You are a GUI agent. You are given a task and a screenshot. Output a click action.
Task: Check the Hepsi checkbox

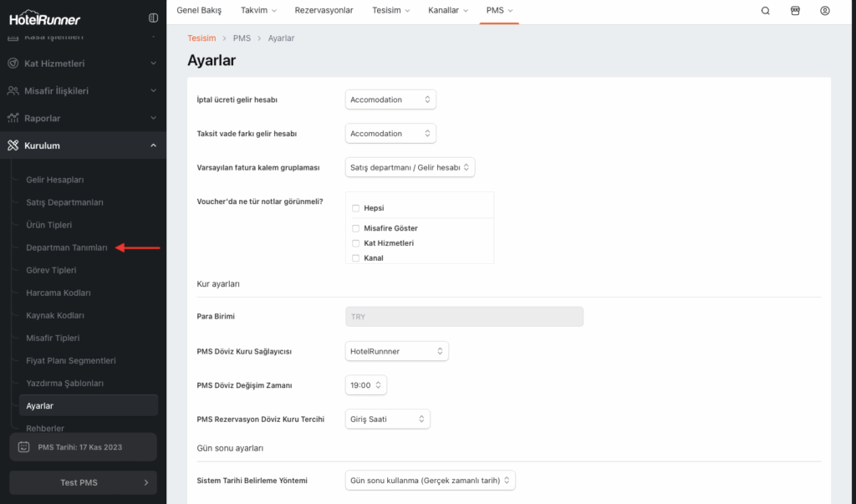pos(356,208)
